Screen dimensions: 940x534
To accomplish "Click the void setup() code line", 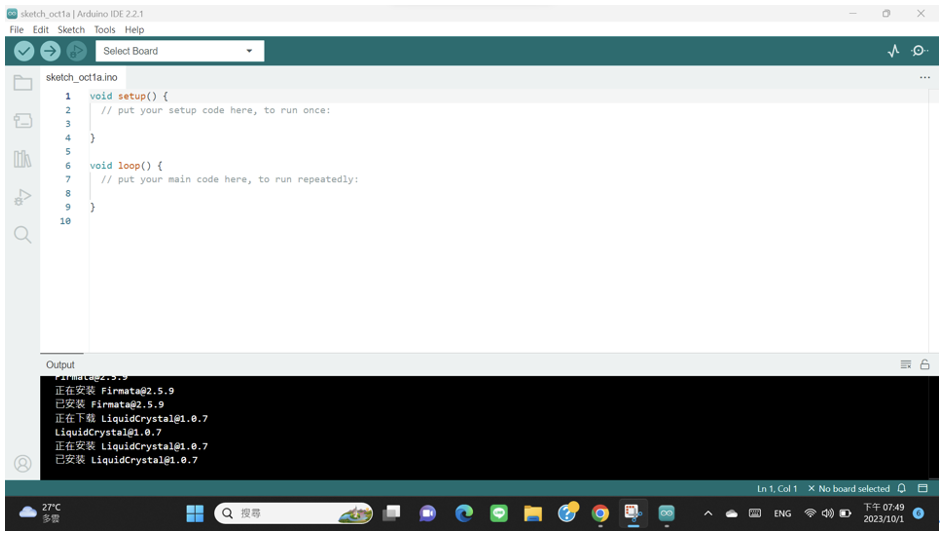I will click(129, 96).
